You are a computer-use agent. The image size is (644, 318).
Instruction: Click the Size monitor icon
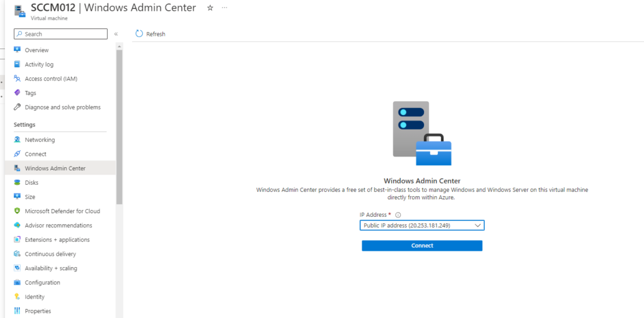click(17, 197)
